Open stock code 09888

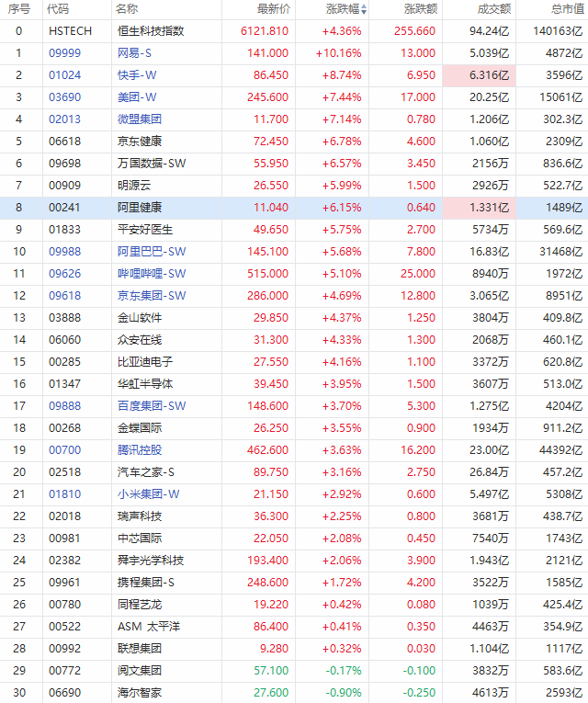pyautogui.click(x=64, y=406)
